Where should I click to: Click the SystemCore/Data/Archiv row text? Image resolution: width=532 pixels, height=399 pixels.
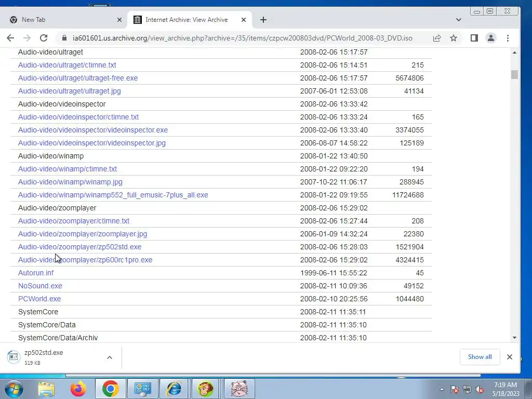tap(58, 338)
